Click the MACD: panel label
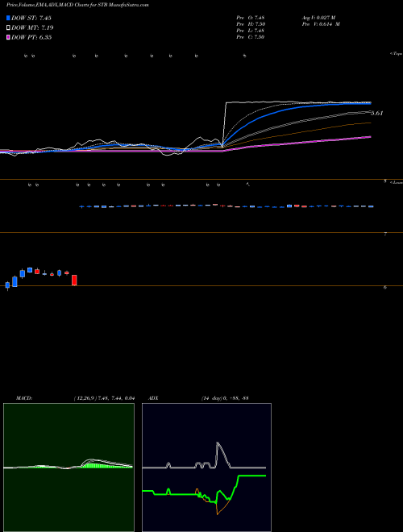This screenshot has height=532, width=403. 24,398
